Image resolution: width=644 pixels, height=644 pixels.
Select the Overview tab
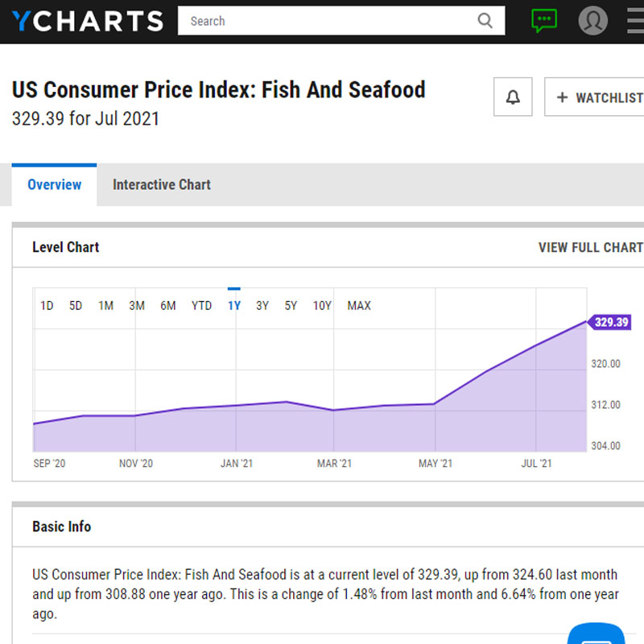[54, 184]
